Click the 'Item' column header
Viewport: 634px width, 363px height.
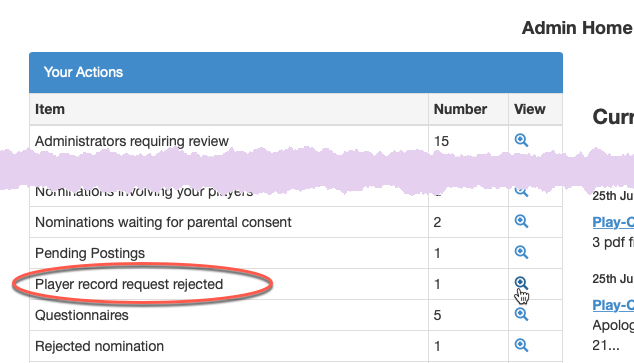point(50,109)
